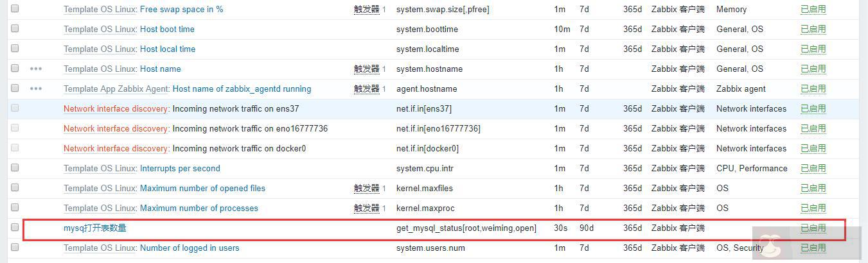Open the mysql打开表数量 item
Image resolution: width=868 pixels, height=263 pixels.
pos(95,228)
